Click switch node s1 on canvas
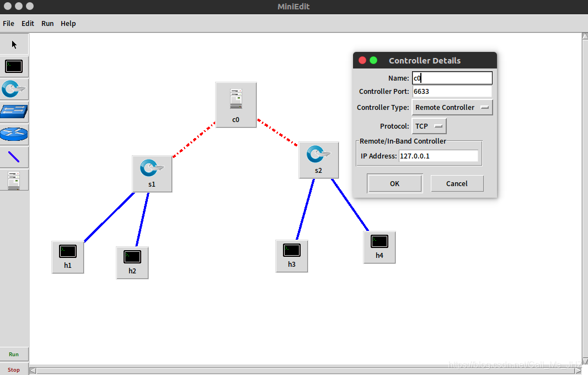The image size is (588, 375). [x=152, y=174]
